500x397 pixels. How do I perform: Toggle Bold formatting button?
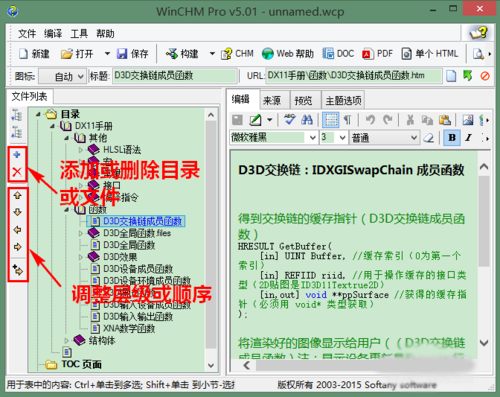(x=452, y=137)
